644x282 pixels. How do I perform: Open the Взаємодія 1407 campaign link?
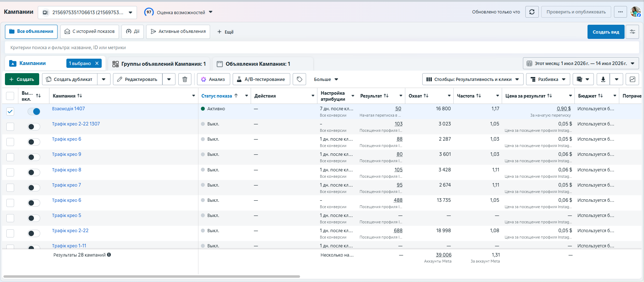(x=68, y=109)
